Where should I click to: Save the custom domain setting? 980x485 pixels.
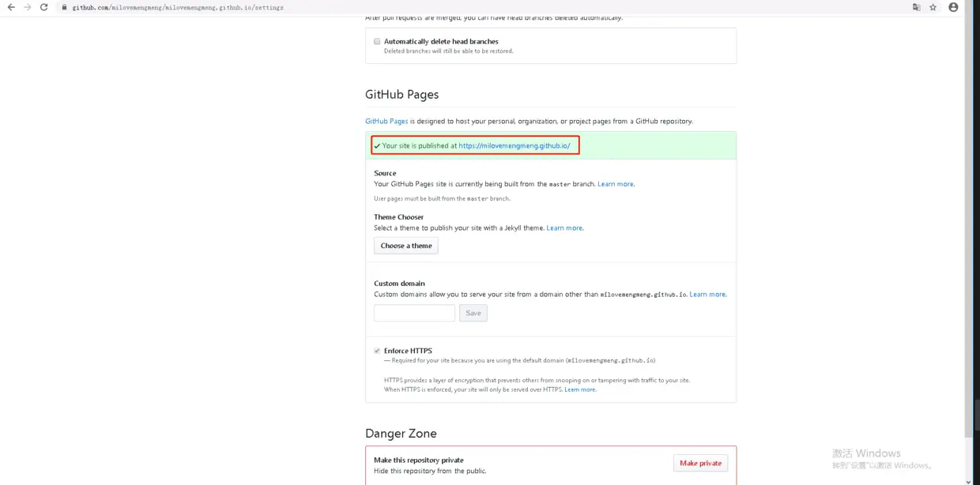pyautogui.click(x=473, y=313)
